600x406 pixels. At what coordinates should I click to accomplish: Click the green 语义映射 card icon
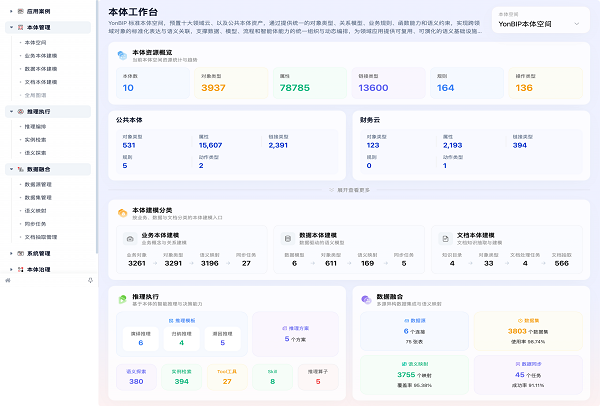[404, 364]
